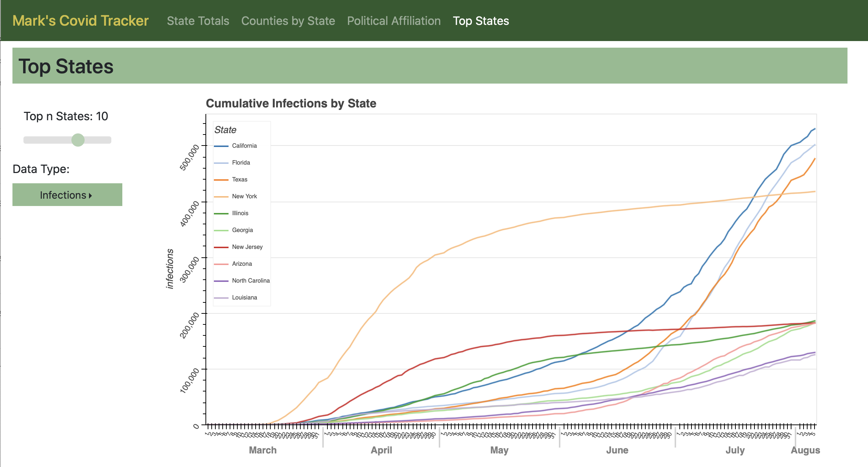Viewport: 868px width, 467px height.
Task: Click the State legend title
Action: pos(225,130)
